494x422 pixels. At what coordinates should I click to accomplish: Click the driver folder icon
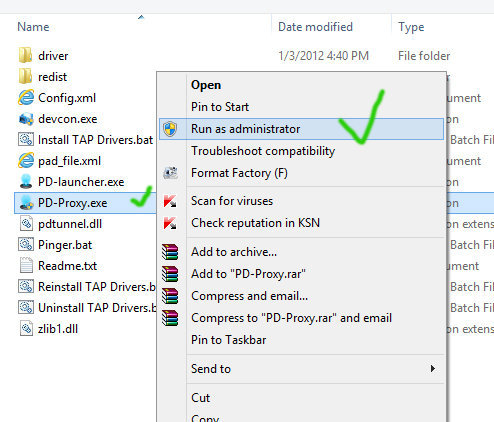tap(26, 55)
